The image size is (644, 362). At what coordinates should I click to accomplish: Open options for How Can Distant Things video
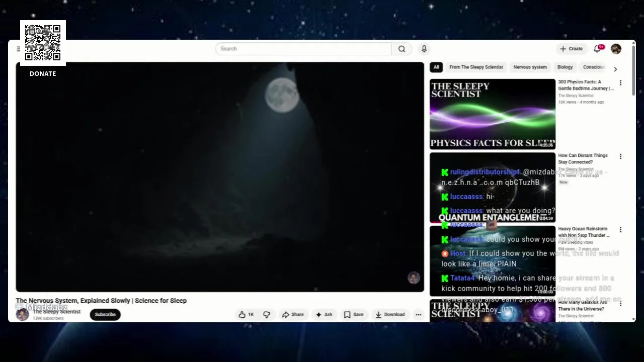point(620,156)
